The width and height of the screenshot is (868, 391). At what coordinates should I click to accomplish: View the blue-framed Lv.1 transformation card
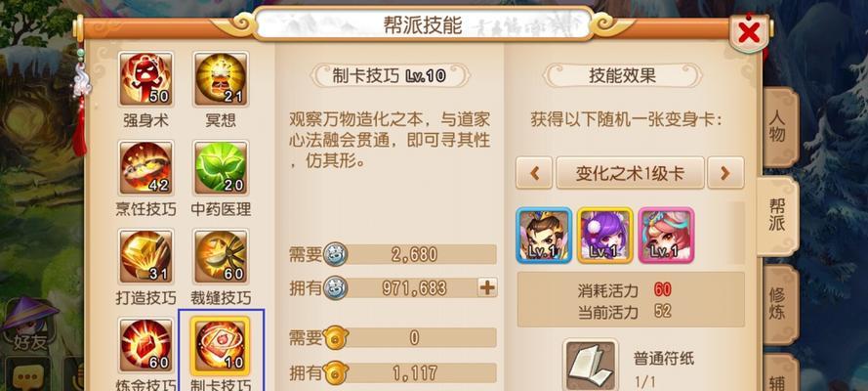click(544, 236)
